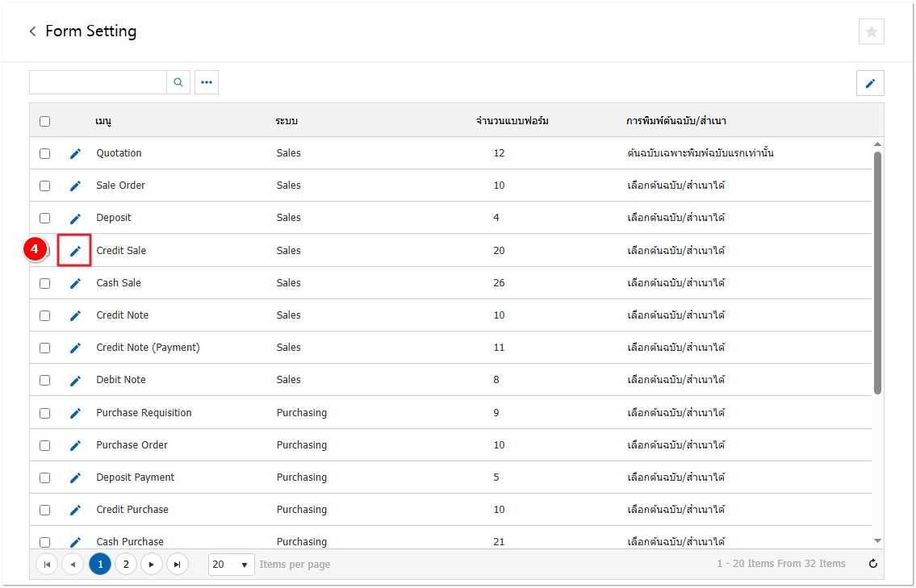The height and width of the screenshot is (588, 916).
Task: Go back using the left chevron
Action: click(x=33, y=31)
